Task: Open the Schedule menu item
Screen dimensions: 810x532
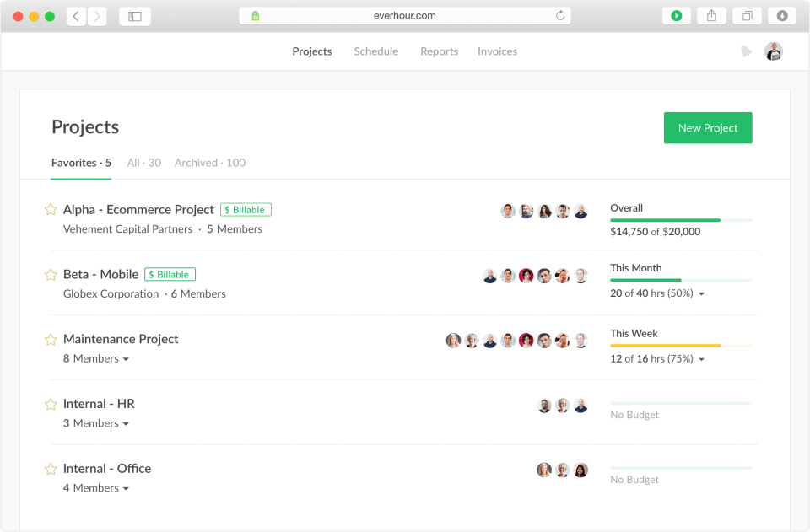Action: click(x=375, y=51)
